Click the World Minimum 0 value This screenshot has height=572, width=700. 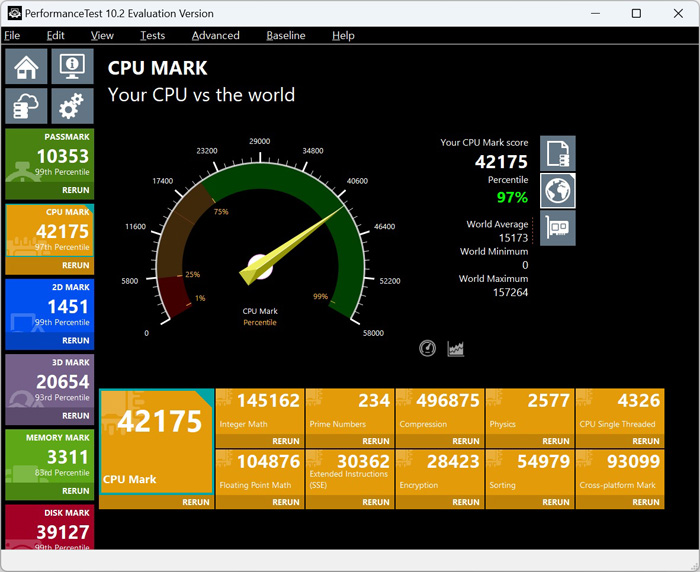pos(525,265)
